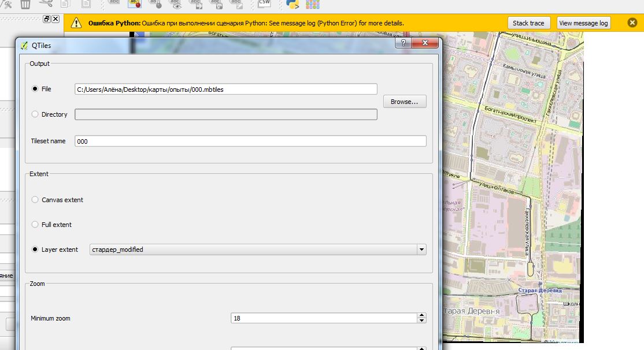Open the Python console icon
Screen dimensions: 644x350
(x=293, y=4)
